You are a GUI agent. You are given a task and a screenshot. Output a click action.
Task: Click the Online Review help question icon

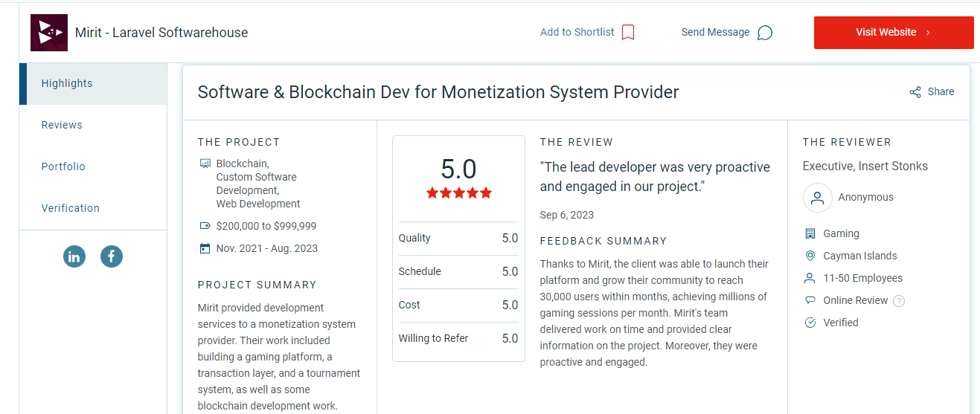[899, 301]
